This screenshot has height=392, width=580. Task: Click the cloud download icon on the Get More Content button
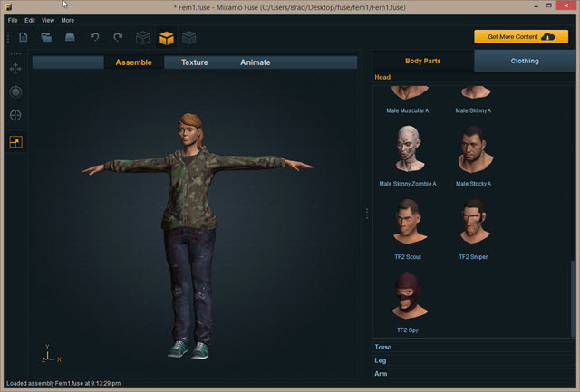[x=548, y=36]
